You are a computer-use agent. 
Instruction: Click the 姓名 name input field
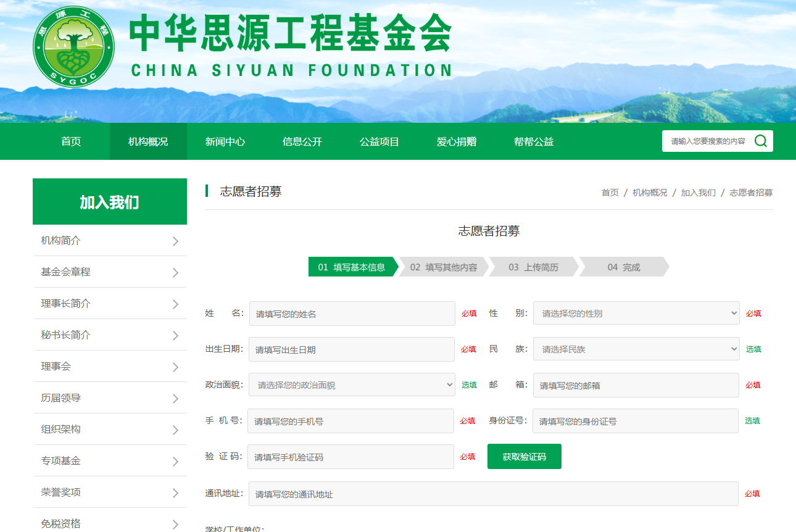(352, 314)
